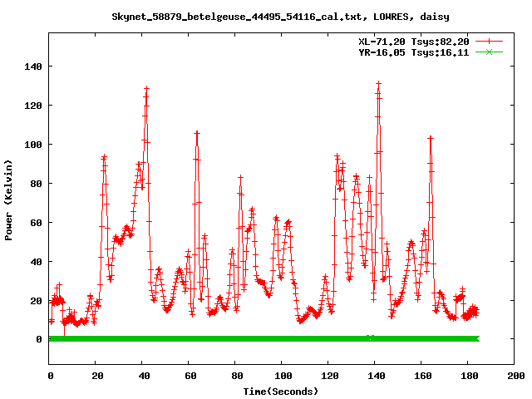
Task: Click the y-axis tick label 100
Action: click(33, 145)
